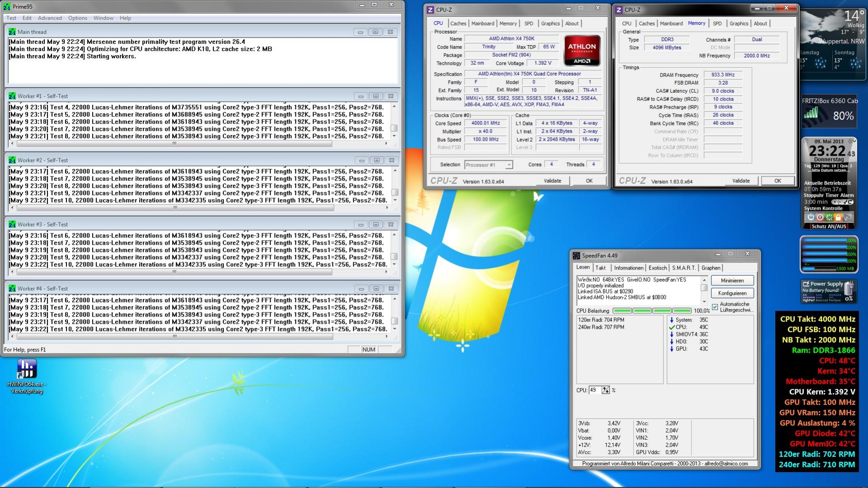Toggle Schutz AN/AUS in the clock gadget
868x488 pixels.
(829, 227)
